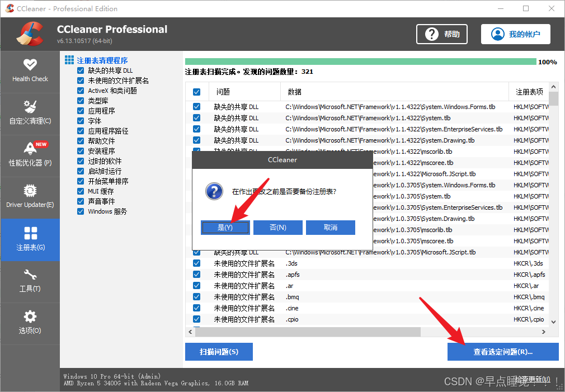Click the green scan progress bar
Viewport: 565px width, 392px height.
point(361,62)
